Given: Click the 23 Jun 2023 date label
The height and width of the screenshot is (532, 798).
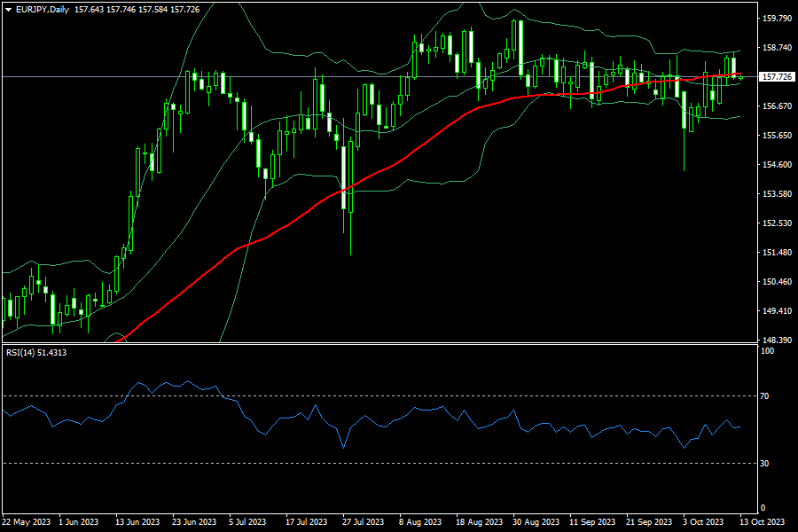Looking at the screenshot, I should click(194, 522).
